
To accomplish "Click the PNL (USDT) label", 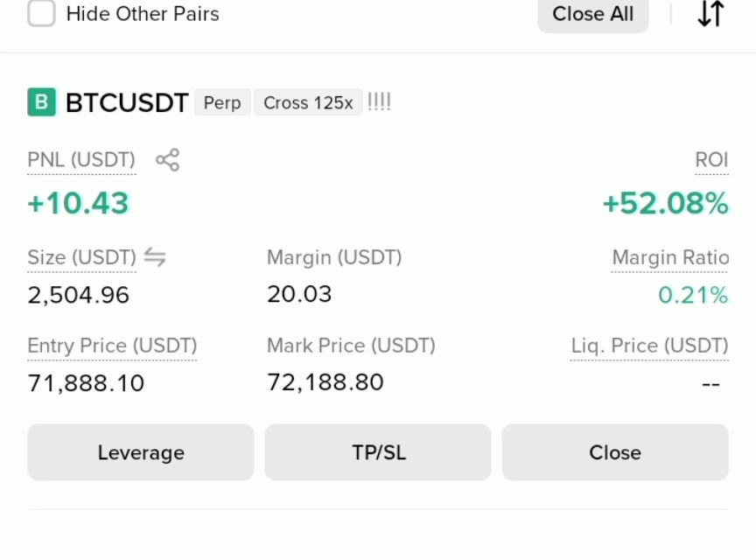I will (81, 159).
